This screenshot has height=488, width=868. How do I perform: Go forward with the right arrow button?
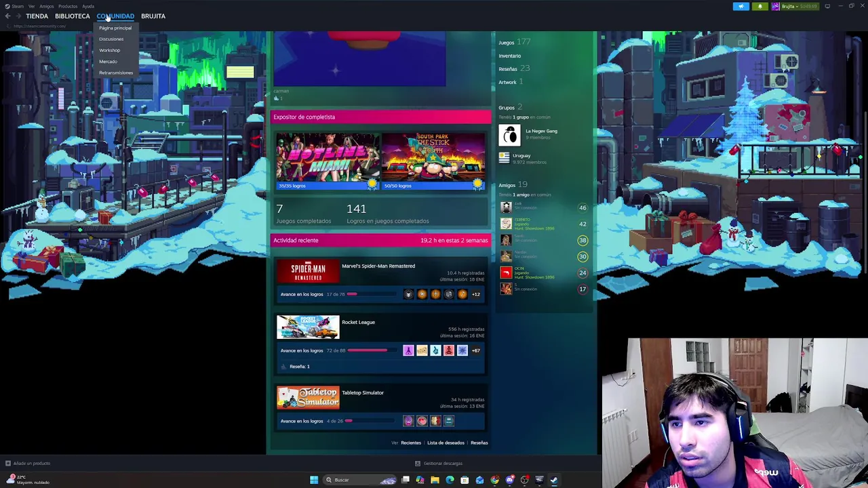click(x=18, y=16)
